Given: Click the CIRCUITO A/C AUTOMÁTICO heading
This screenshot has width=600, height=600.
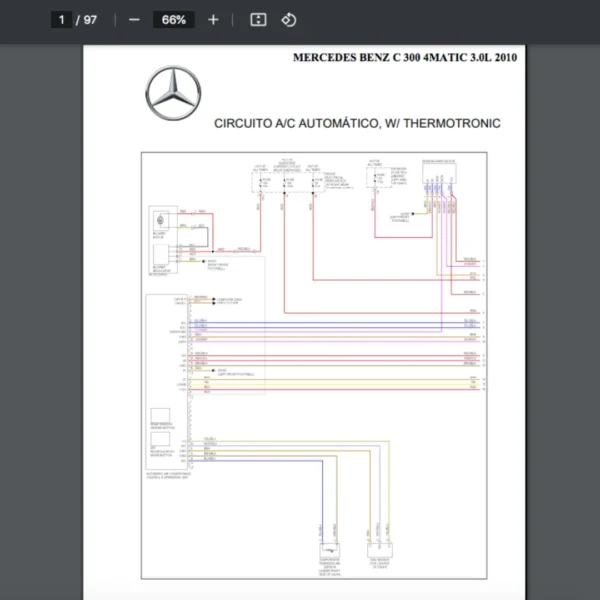Looking at the screenshot, I should pos(357,124).
